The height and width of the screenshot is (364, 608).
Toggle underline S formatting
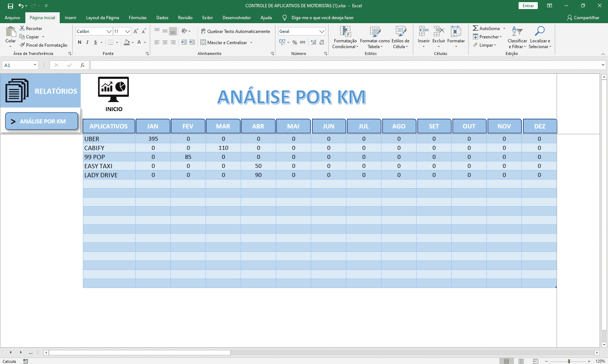click(96, 42)
